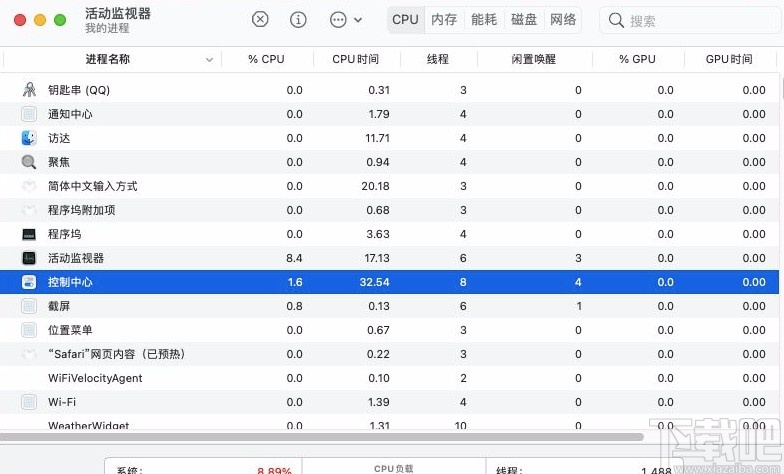Click the 聚焦 Spotlight magnifier icon
Viewport: 784px width, 474px height.
coord(29,162)
